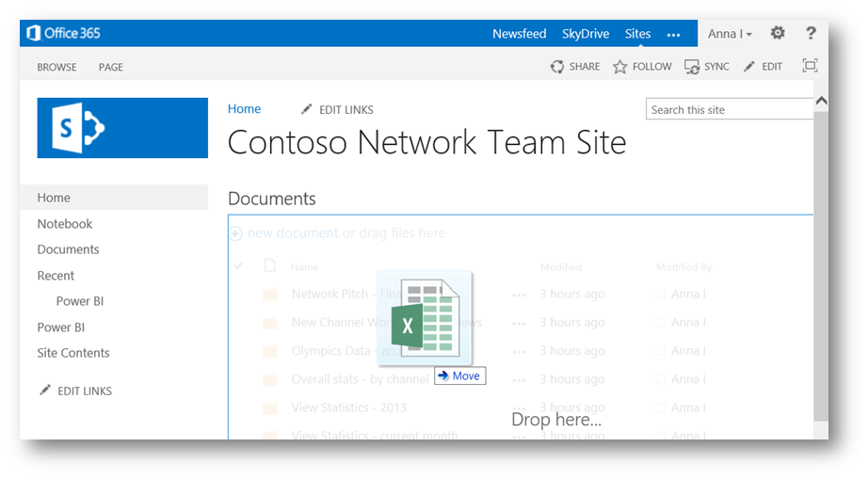
Task: Go to Sites in the top navigation
Action: 637,34
